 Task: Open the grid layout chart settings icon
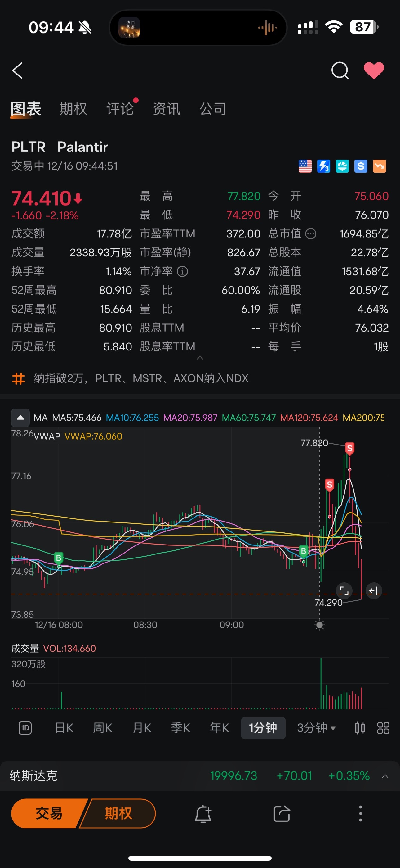pyautogui.click(x=383, y=728)
